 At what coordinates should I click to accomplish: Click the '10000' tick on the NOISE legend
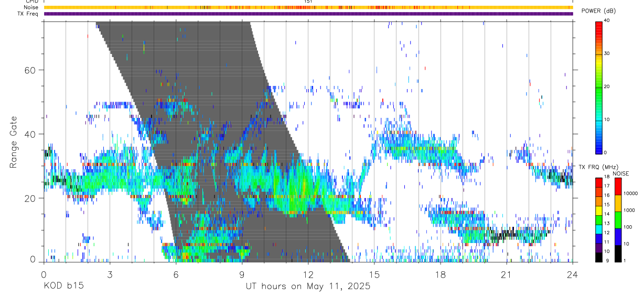coord(630,193)
